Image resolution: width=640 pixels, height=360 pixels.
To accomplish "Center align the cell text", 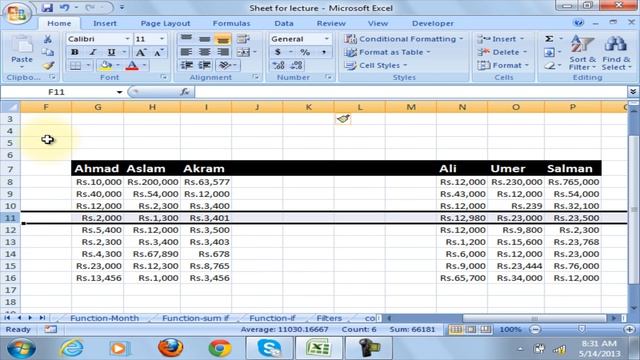I will [x=204, y=52].
